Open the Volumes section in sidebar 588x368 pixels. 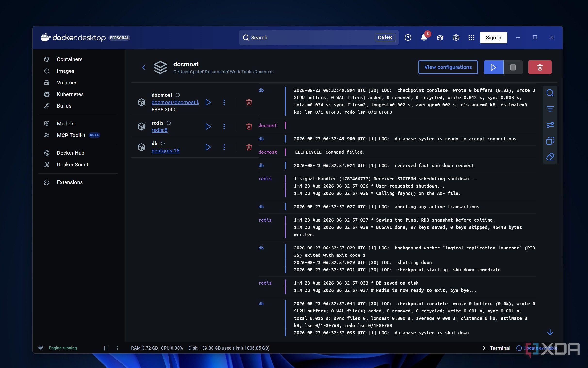67,83
